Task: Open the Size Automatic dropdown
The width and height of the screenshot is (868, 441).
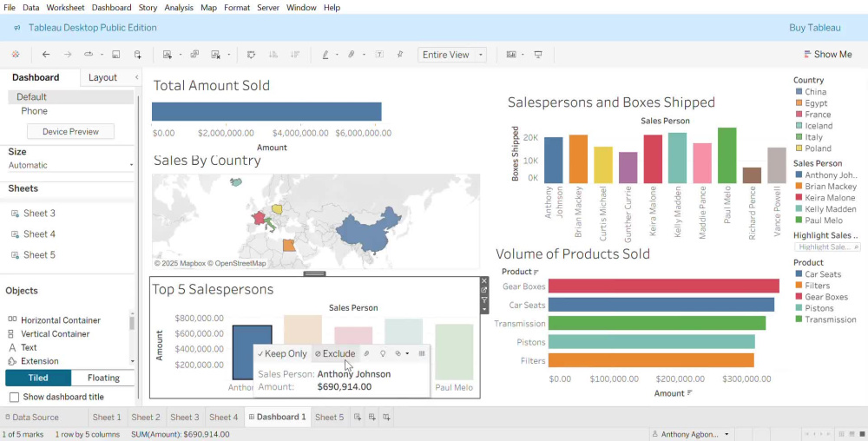Action: [x=71, y=165]
